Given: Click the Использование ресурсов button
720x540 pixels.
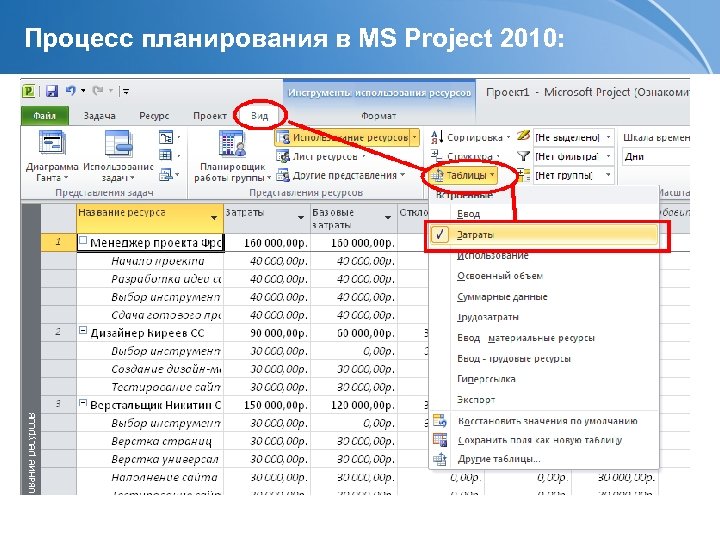Looking at the screenshot, I should 347,137.
